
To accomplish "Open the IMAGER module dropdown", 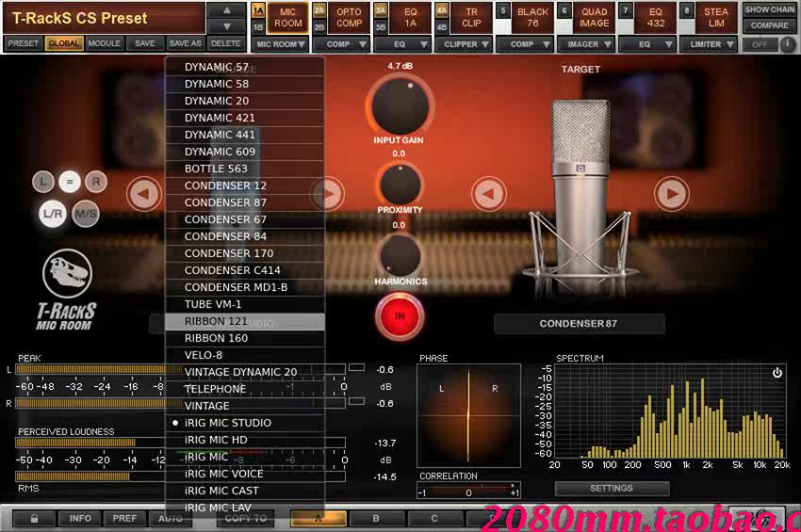I will click(587, 44).
